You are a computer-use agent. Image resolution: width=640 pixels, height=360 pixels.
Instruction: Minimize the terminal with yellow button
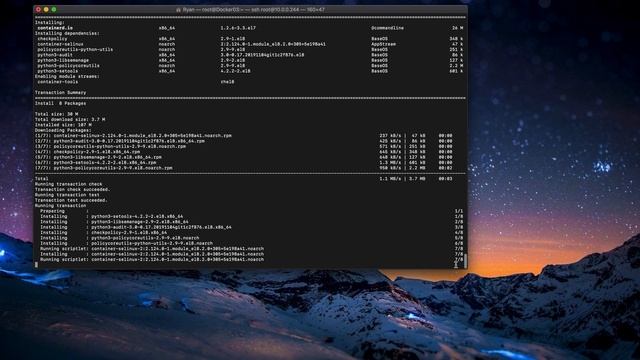[46, 9]
